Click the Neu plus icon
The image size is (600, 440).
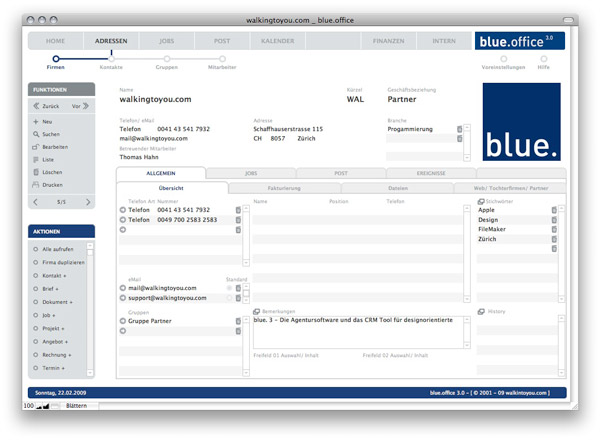click(x=36, y=122)
